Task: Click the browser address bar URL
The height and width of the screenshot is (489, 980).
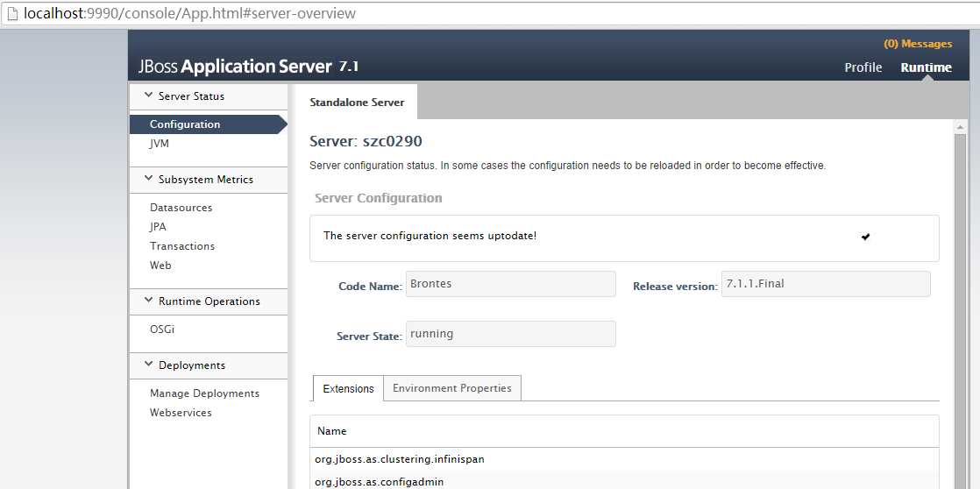Action: [190, 13]
